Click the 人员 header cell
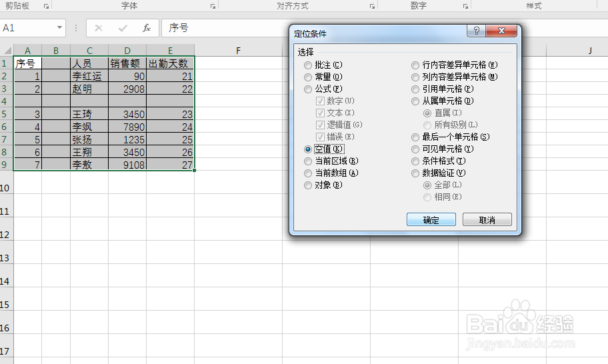The width and height of the screenshot is (608, 364). pos(89,63)
